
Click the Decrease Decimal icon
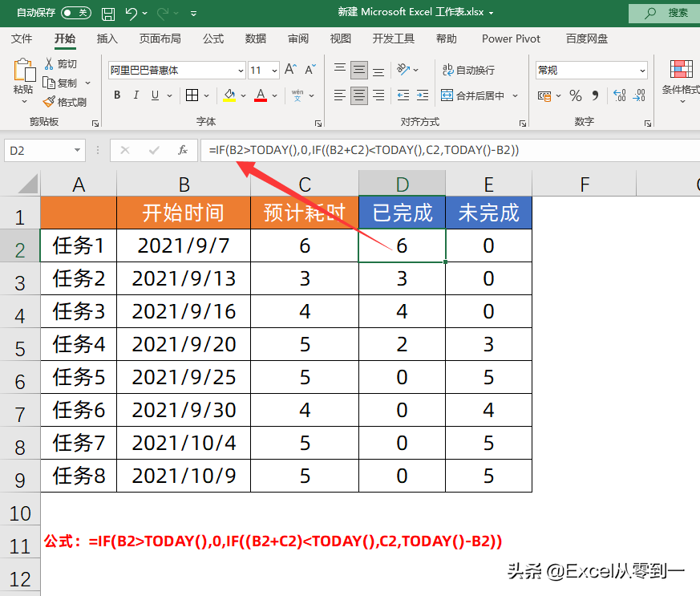(x=639, y=95)
